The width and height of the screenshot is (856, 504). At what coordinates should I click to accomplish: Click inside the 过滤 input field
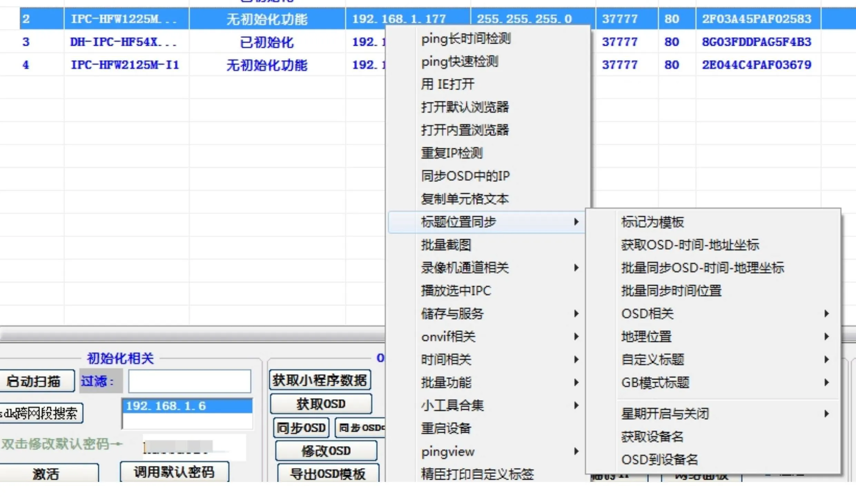click(x=189, y=381)
